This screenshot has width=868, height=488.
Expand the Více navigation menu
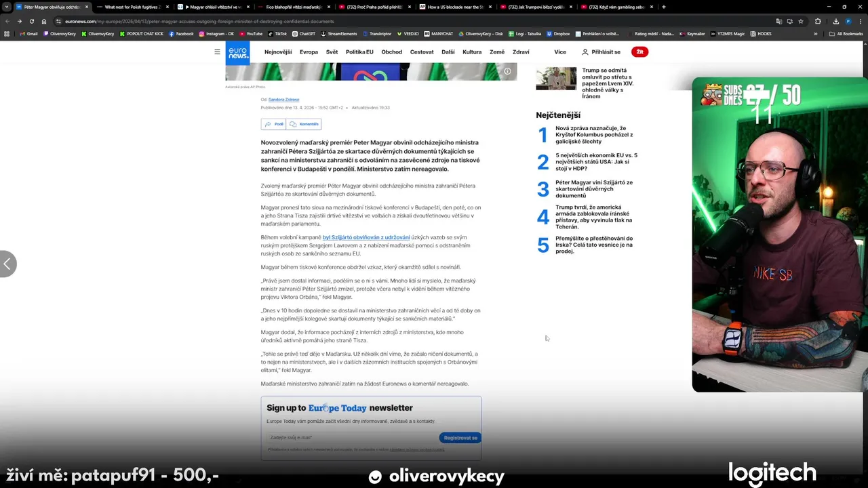tap(559, 52)
